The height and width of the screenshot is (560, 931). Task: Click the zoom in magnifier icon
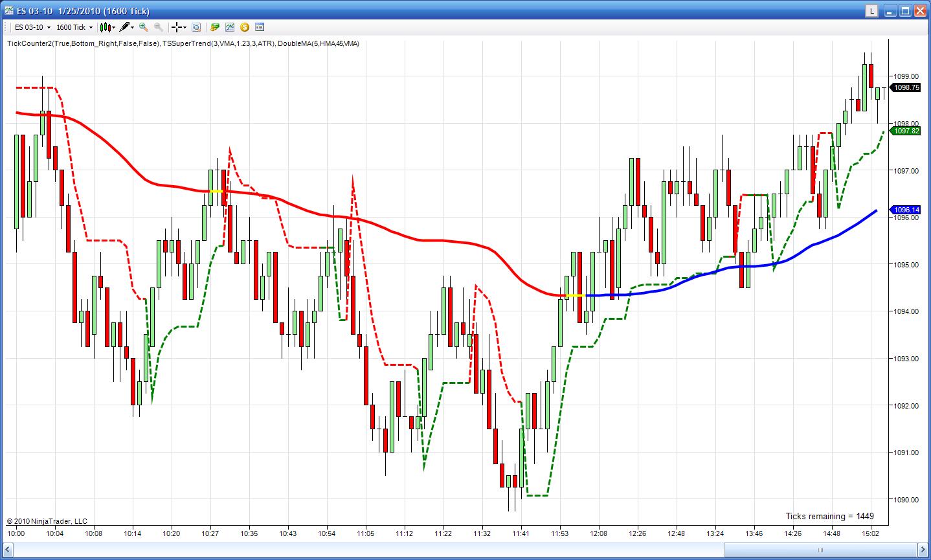tap(144, 27)
